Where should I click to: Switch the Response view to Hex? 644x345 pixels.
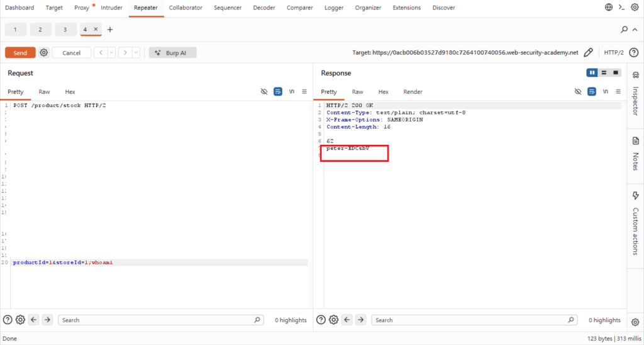(x=384, y=92)
